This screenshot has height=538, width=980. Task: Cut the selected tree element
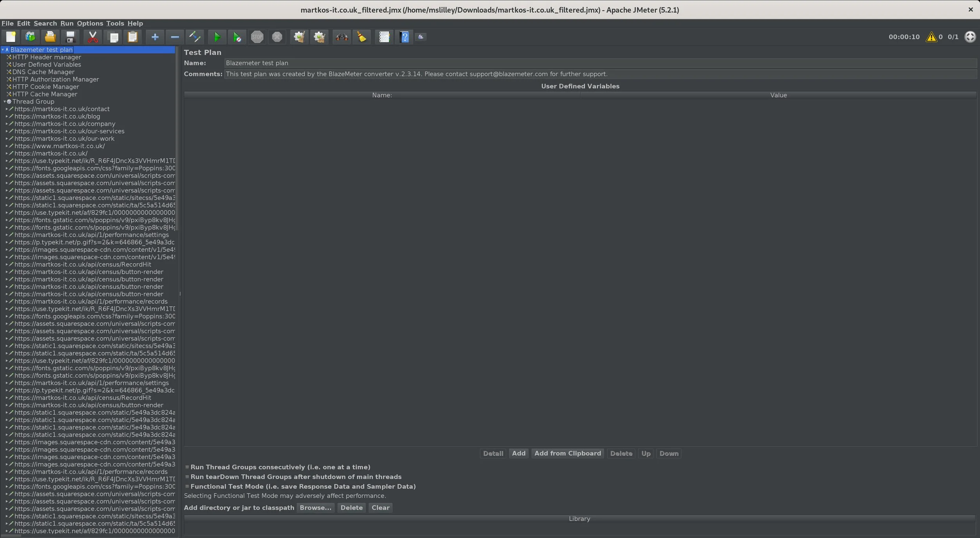tap(93, 36)
